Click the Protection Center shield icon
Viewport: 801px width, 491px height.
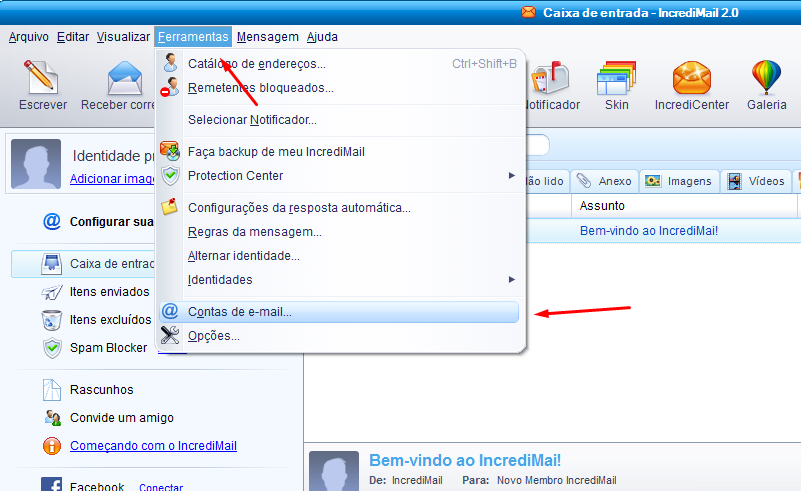[170, 175]
